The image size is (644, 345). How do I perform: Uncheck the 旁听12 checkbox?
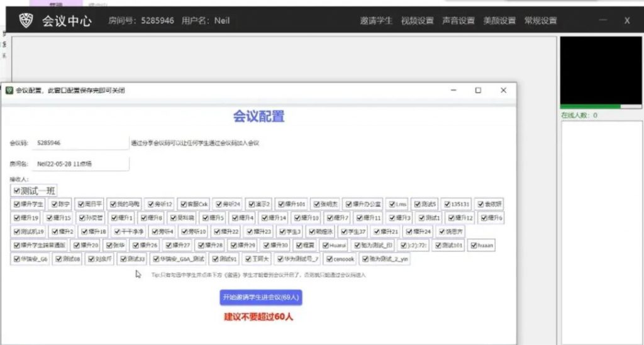[151, 204]
